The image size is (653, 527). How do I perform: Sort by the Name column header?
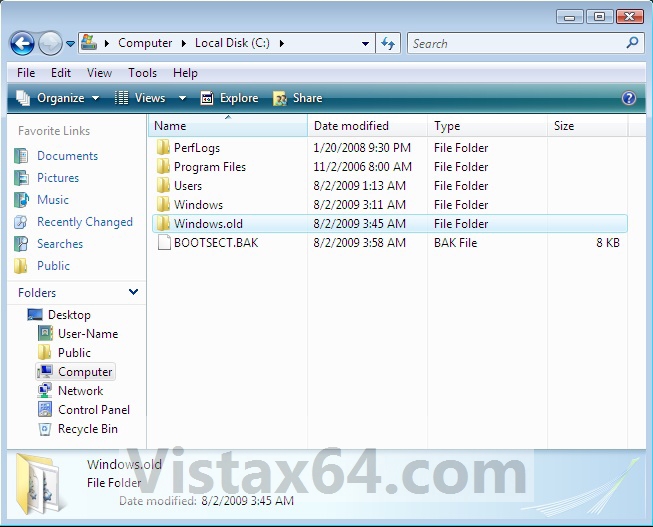coord(228,126)
